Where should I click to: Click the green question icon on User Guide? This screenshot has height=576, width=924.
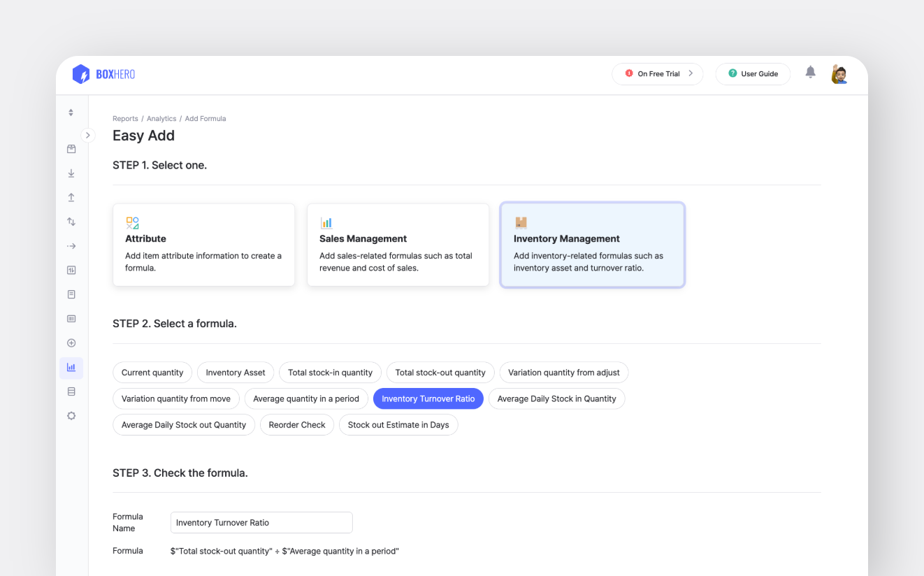[x=732, y=73]
